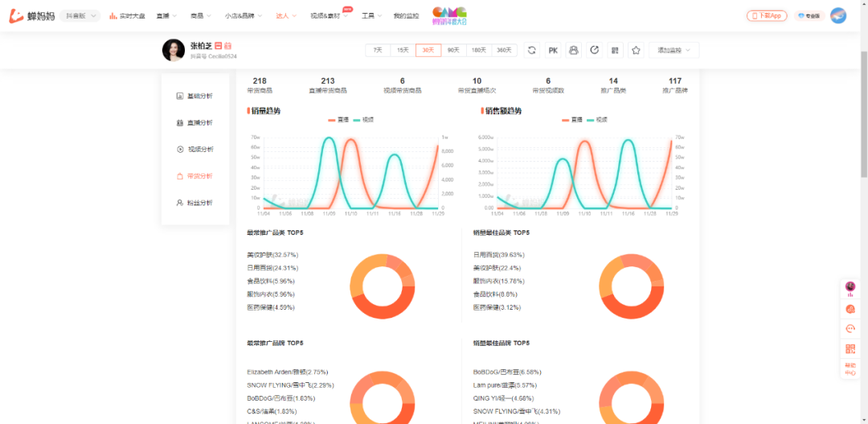Go to 我的监控 page
Image resolution: width=868 pixels, height=424 pixels.
coord(406,15)
